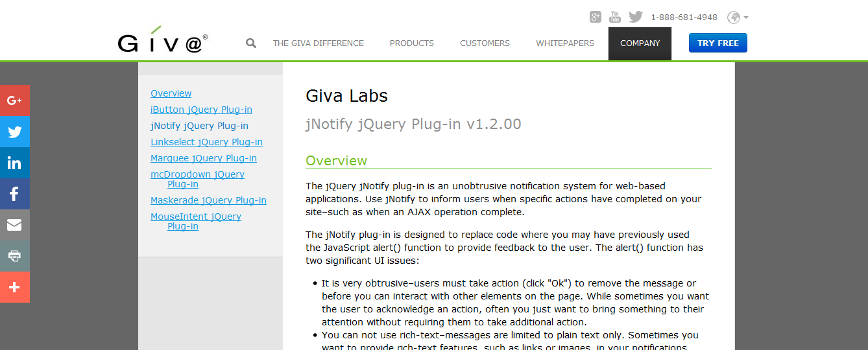Share page via Twitter sidebar icon
The width and height of the screenshot is (868, 350).
pos(14,132)
